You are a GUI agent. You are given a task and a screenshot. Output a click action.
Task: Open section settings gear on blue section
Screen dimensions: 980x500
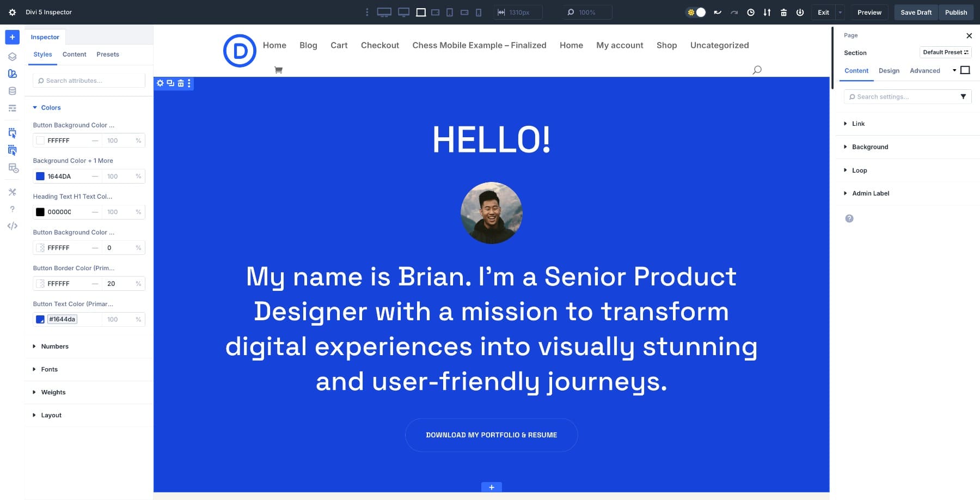pos(160,83)
